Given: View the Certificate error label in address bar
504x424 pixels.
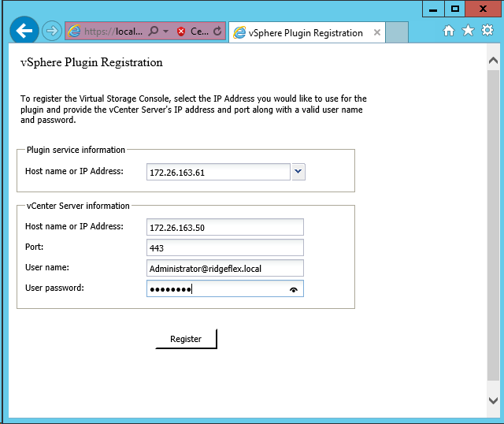Looking at the screenshot, I should point(199,32).
